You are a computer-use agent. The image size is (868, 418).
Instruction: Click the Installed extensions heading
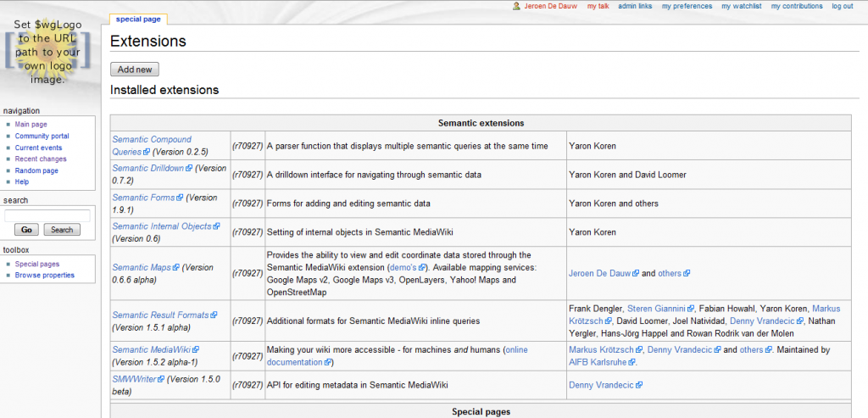click(x=164, y=90)
